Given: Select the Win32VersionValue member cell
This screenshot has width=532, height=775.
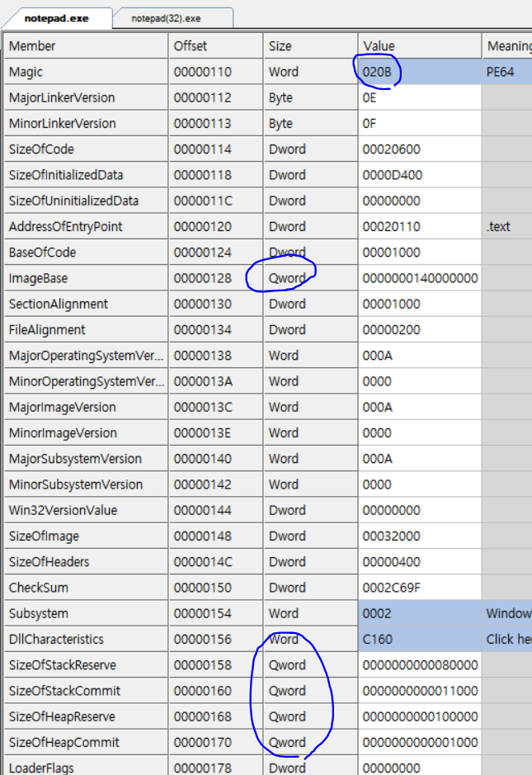Looking at the screenshot, I should [x=86, y=510].
